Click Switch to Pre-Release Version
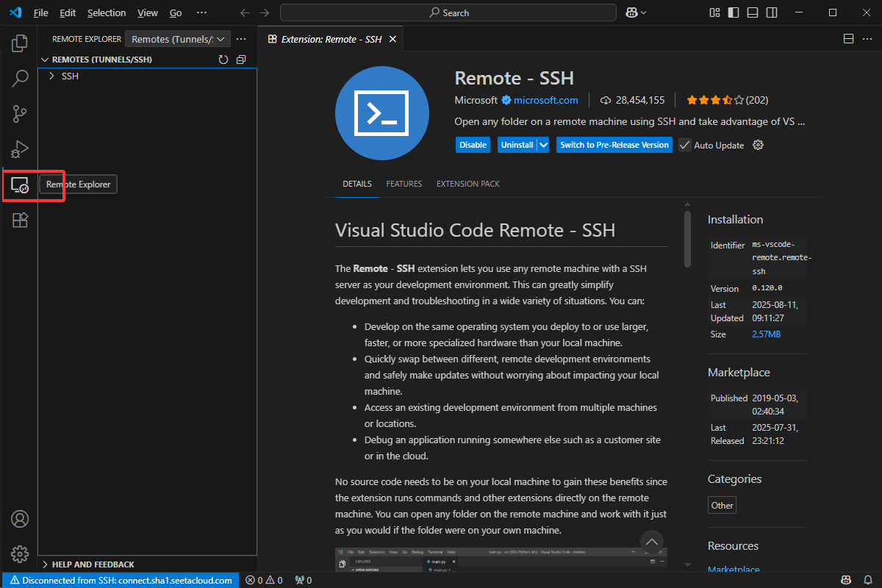882x588 pixels. point(614,145)
